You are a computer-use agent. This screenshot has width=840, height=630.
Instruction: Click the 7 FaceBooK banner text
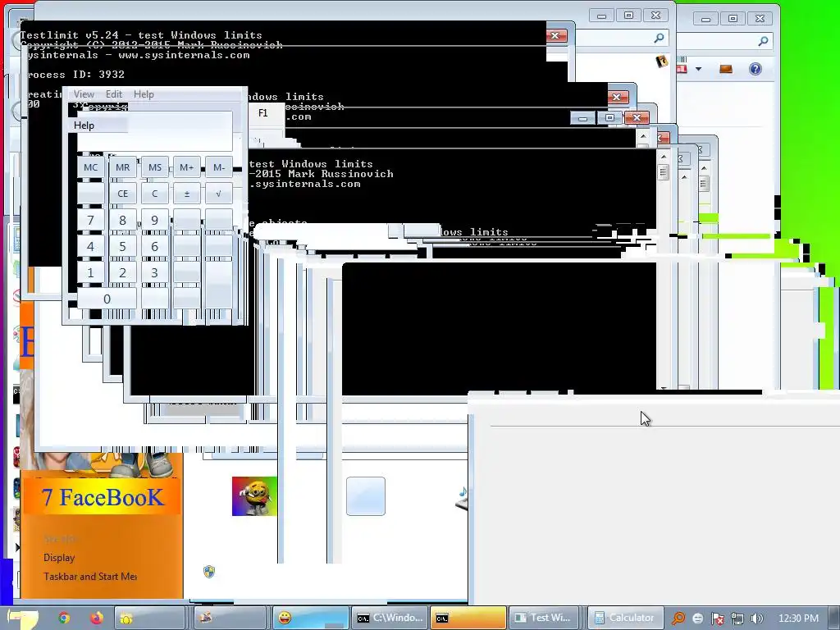point(102,498)
